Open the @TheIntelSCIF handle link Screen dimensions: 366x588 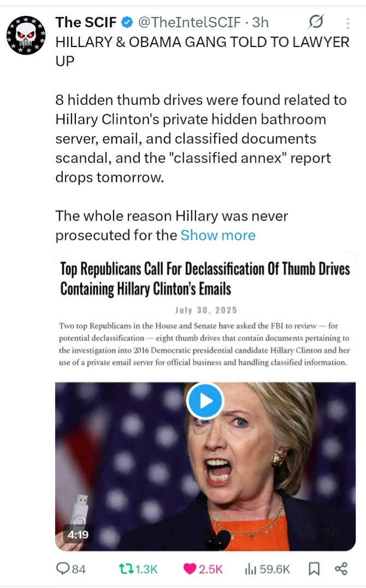point(189,22)
